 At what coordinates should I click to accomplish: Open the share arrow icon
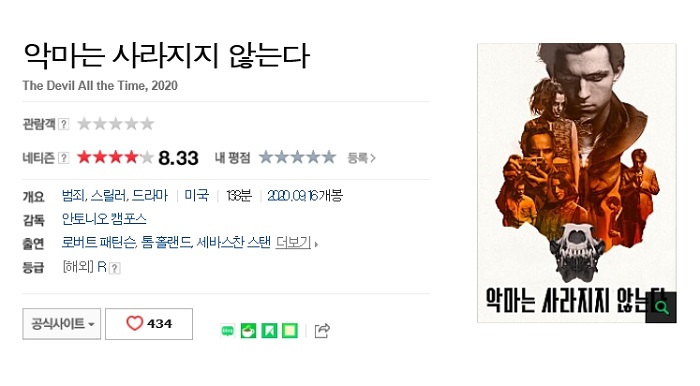[322, 331]
